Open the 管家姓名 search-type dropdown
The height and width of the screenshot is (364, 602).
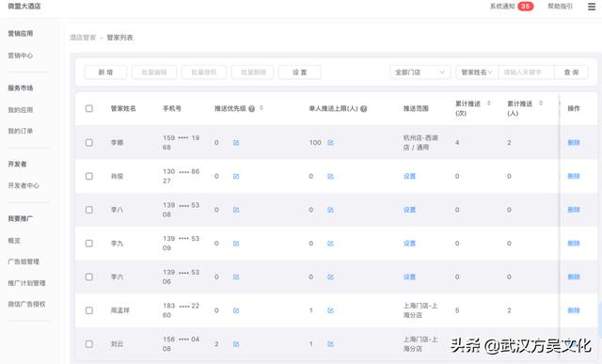click(x=477, y=72)
